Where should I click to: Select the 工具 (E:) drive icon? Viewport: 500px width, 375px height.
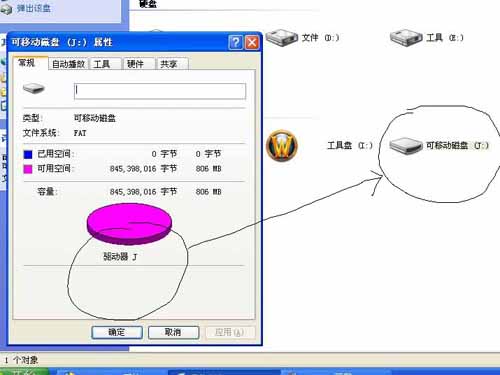pyautogui.click(x=406, y=37)
